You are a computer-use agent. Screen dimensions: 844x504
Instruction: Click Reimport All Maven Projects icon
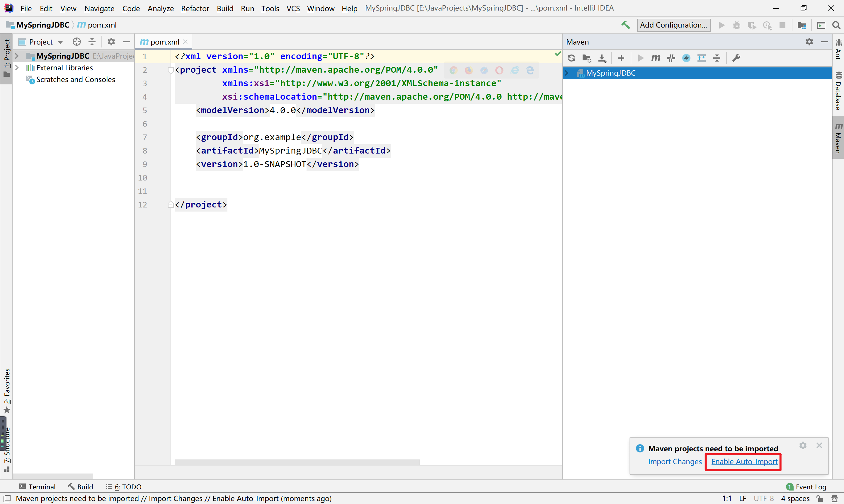tap(571, 58)
